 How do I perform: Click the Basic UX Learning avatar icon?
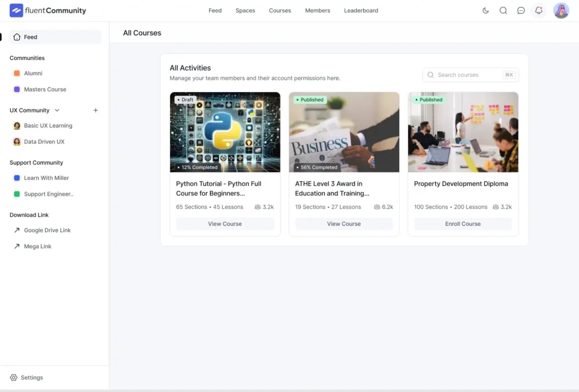17,126
